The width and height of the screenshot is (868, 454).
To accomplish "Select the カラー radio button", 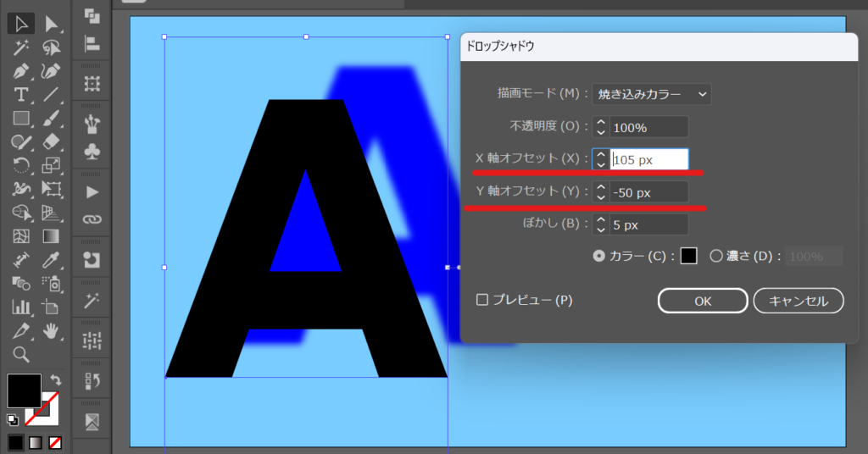I will (598, 256).
